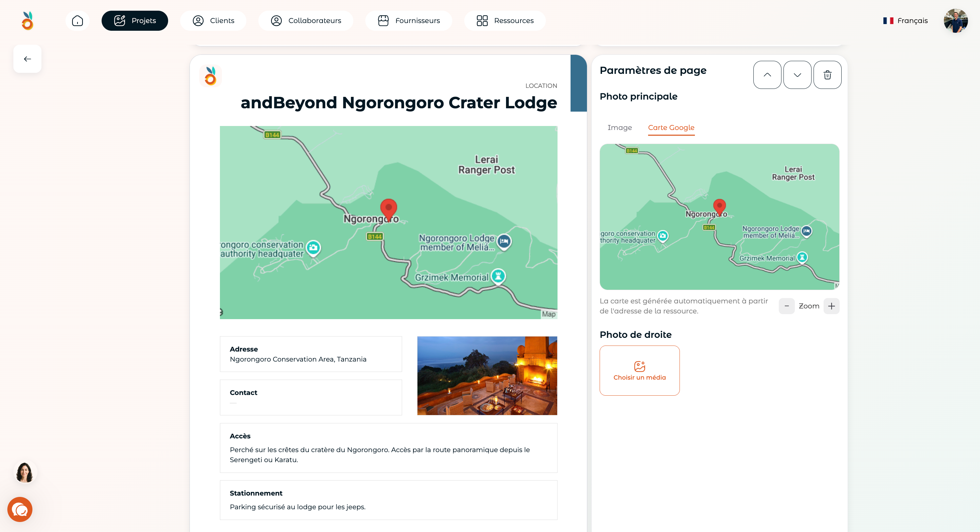Click the Paramètres de page heading
The height and width of the screenshot is (532, 980).
653,71
